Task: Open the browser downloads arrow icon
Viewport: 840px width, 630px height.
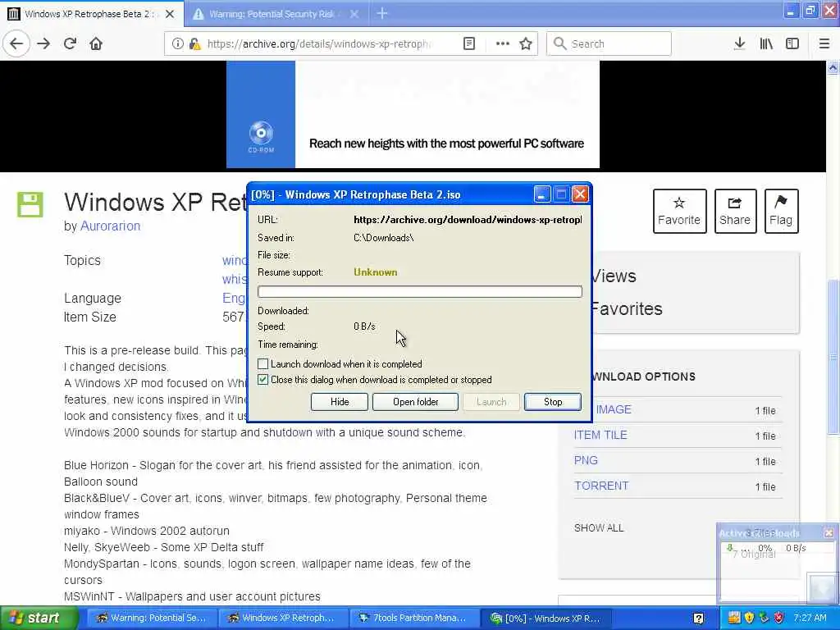Action: click(739, 43)
